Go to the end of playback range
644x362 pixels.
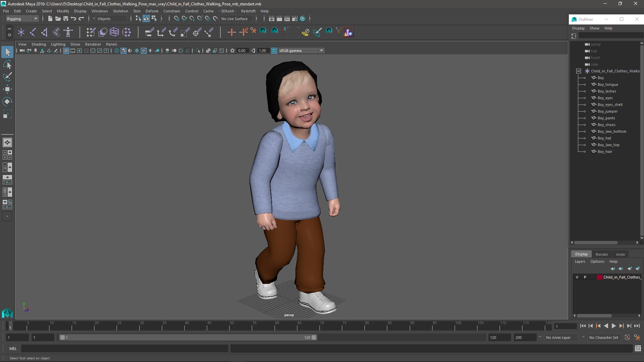(637, 326)
